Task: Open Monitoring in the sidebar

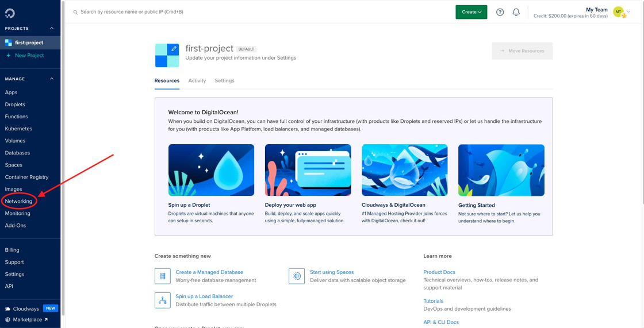Action: coord(18,214)
